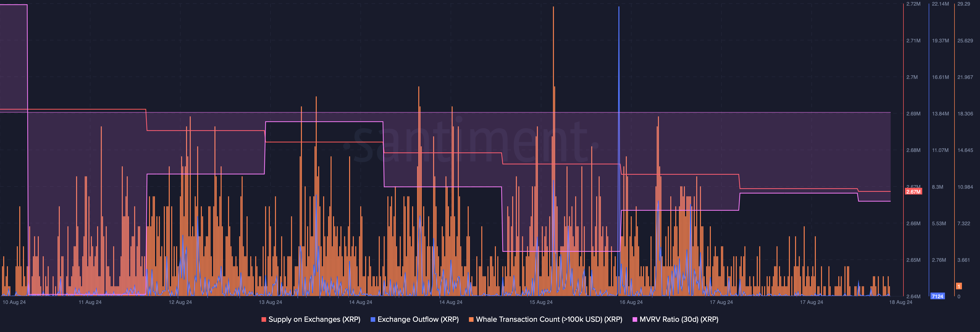Click pink swatch beside MVRV Ratio
Image resolution: width=980 pixels, height=332 pixels.
tap(634, 319)
